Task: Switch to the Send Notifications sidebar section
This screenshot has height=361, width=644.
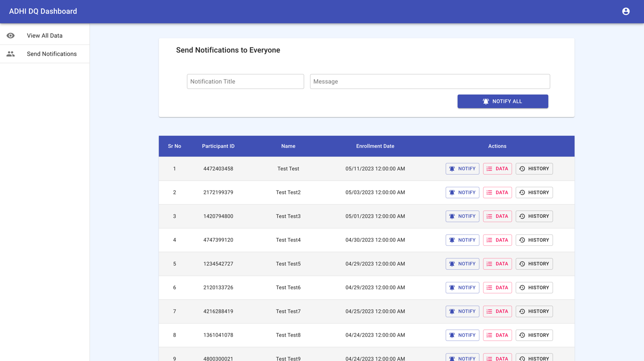Action: 51,53
